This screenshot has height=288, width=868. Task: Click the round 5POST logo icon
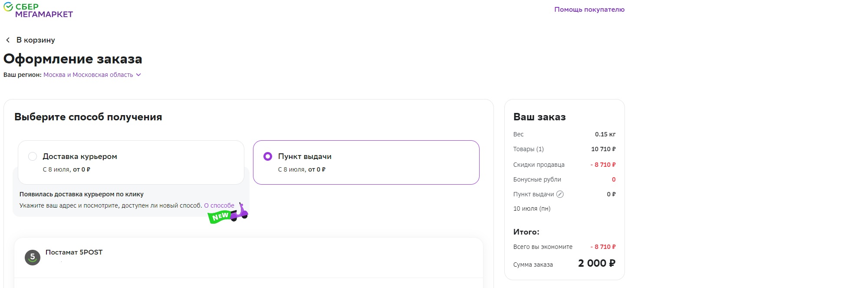pos(33,257)
